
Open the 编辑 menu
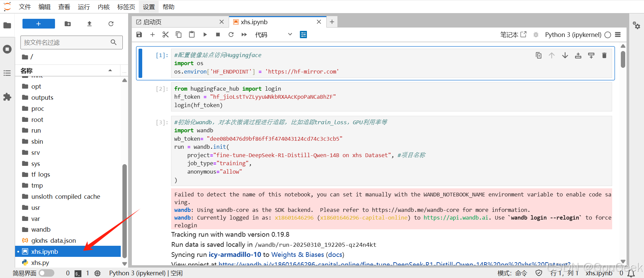coord(44,7)
